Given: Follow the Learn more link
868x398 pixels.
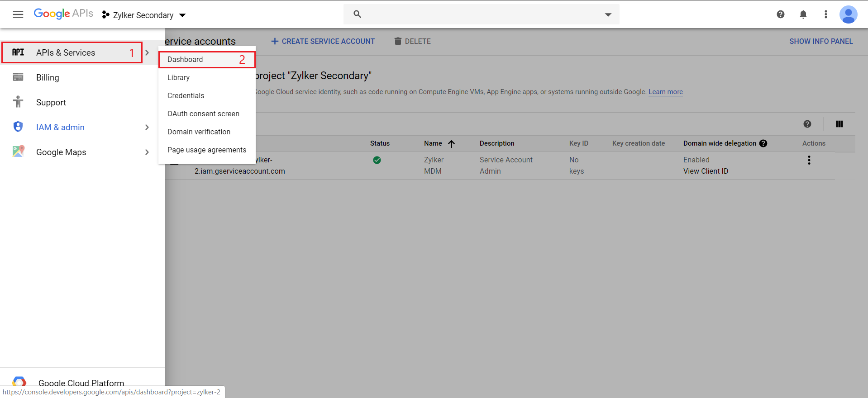Looking at the screenshot, I should [x=666, y=92].
